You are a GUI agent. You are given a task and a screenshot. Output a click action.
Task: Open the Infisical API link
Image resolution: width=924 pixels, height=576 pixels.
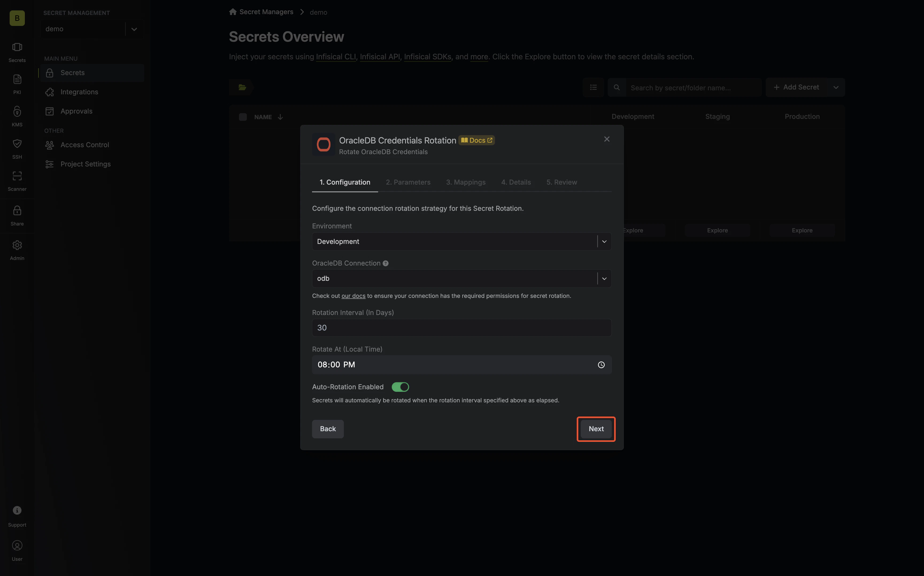pos(380,57)
